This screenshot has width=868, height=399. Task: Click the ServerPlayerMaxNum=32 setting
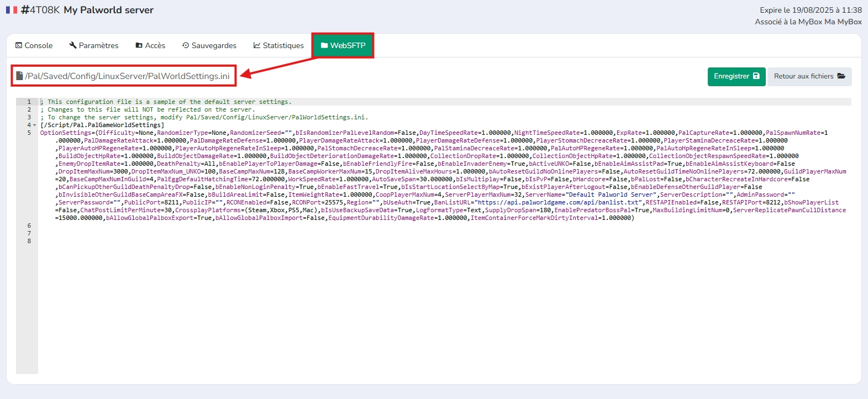[x=483, y=195]
